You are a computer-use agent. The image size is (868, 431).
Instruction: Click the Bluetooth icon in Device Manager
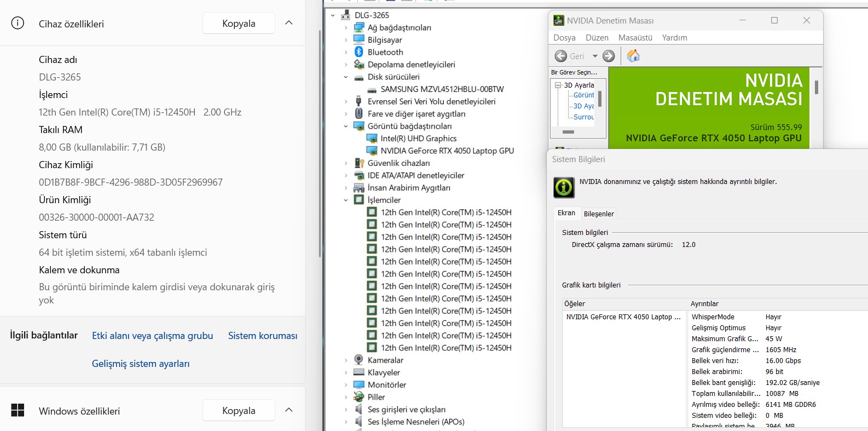point(359,52)
